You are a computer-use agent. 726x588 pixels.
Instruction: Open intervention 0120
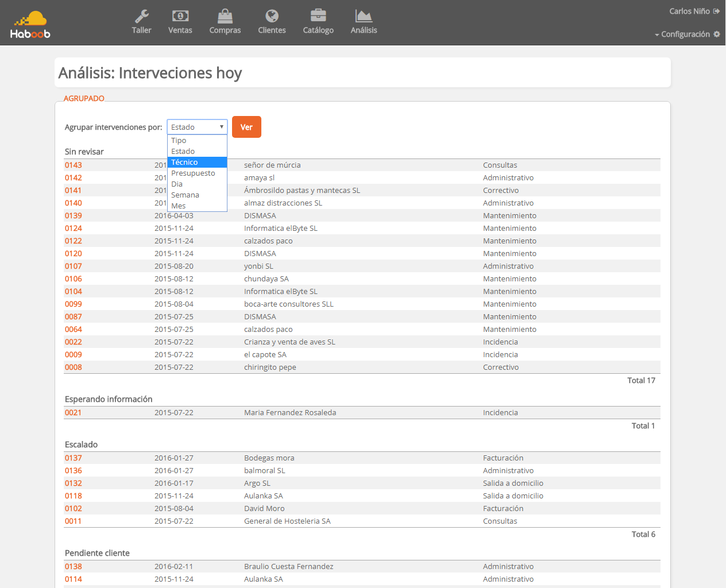[x=74, y=254]
